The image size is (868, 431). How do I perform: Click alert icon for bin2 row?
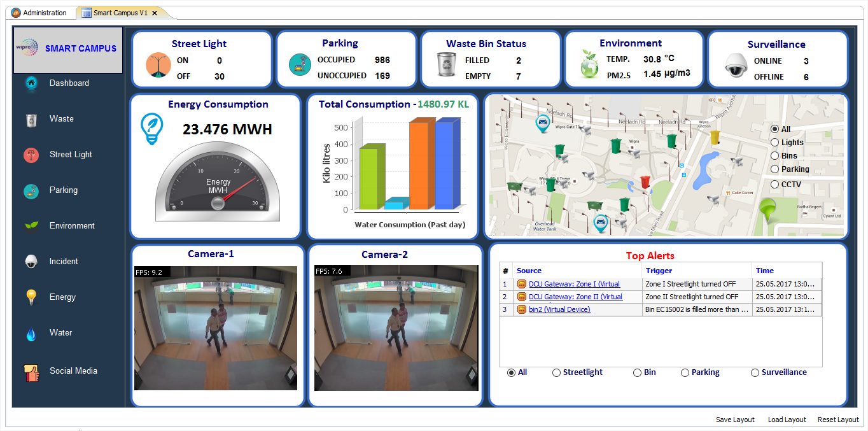click(x=522, y=309)
